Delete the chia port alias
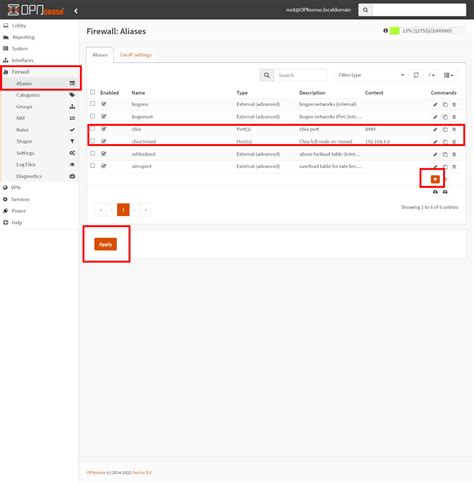The width and height of the screenshot is (474, 483). pyautogui.click(x=454, y=130)
